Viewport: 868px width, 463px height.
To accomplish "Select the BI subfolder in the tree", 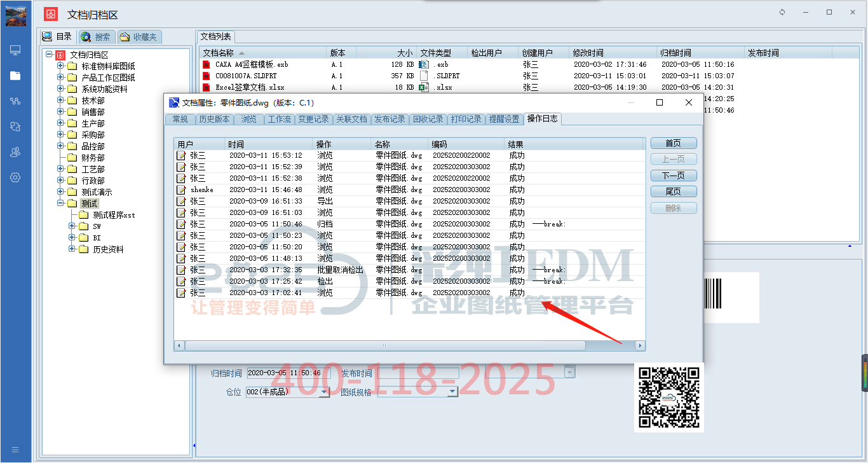I will tap(97, 238).
